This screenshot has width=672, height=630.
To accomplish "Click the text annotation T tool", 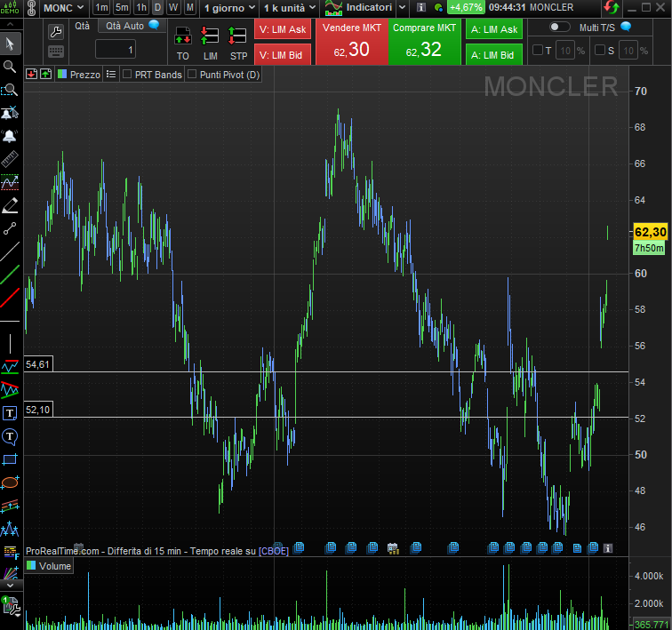I will 10,413.
